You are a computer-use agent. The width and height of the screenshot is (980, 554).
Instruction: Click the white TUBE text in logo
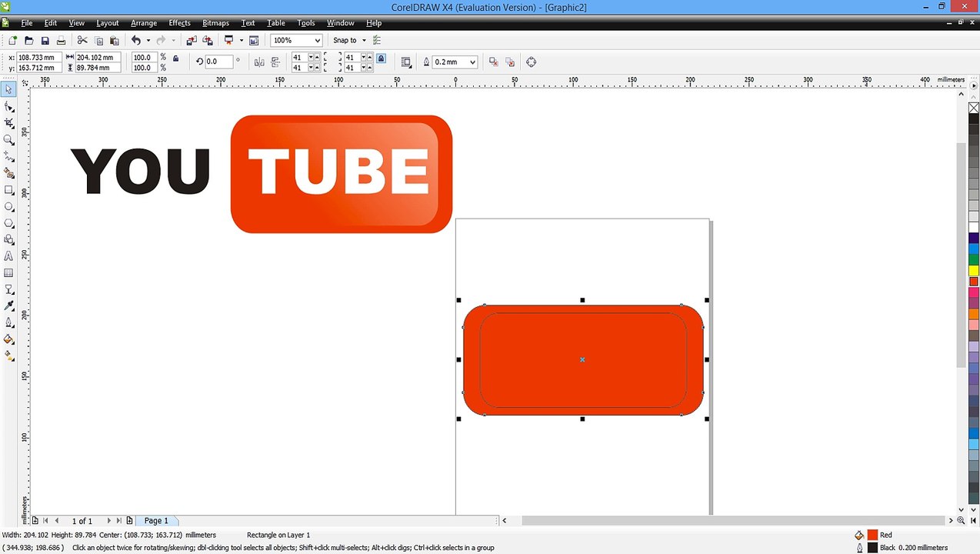pos(338,172)
